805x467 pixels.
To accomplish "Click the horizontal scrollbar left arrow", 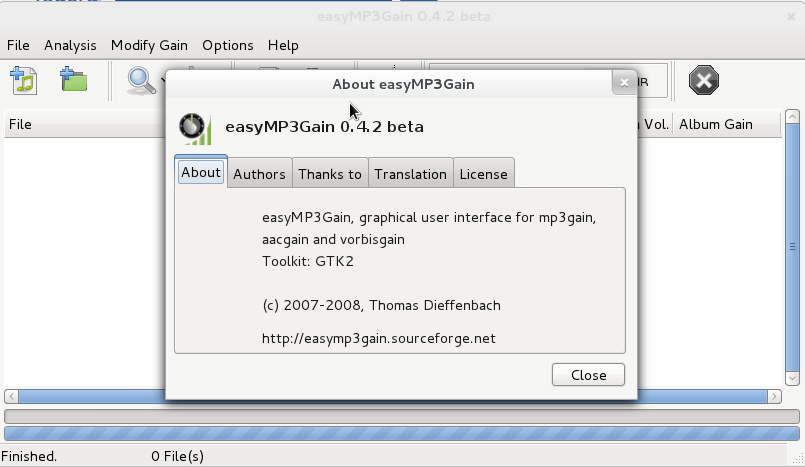I will [x=11, y=396].
